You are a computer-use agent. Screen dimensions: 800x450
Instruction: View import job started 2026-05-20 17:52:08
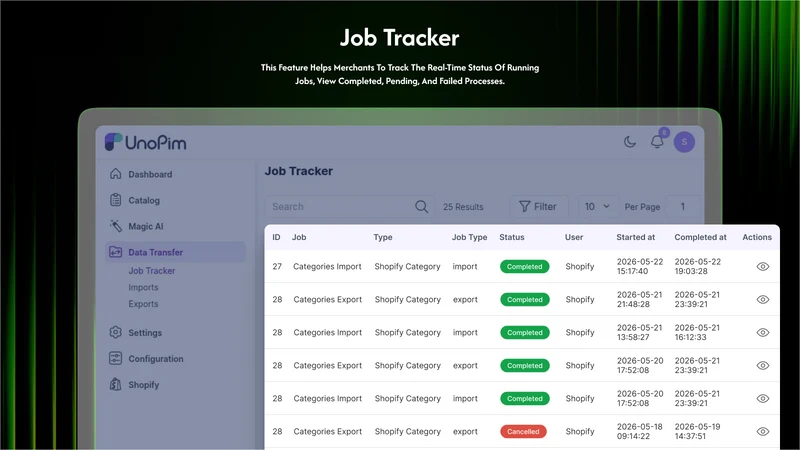[763, 398]
